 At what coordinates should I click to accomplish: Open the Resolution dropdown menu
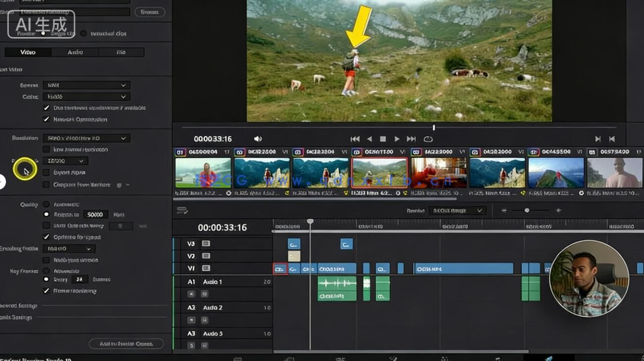coord(86,138)
